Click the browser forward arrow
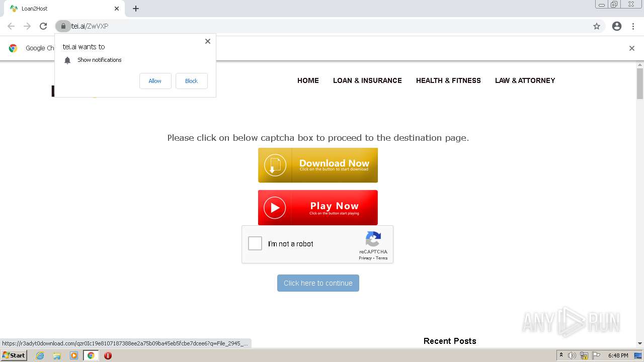 (x=27, y=26)
